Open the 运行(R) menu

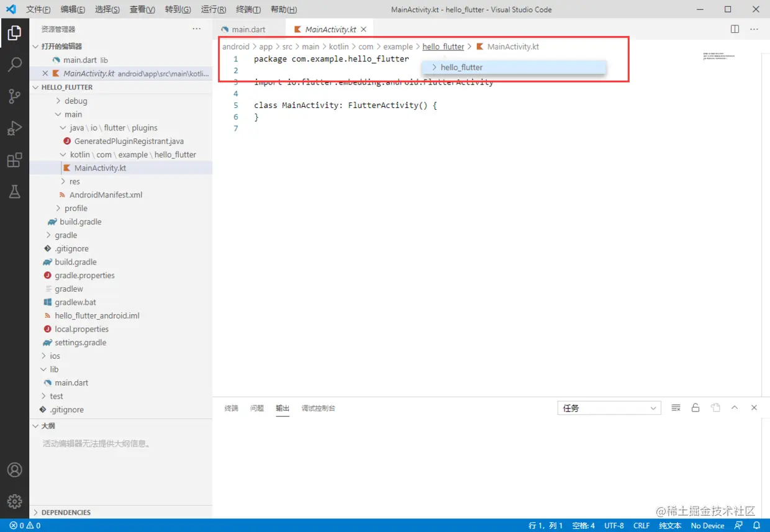[x=214, y=9]
